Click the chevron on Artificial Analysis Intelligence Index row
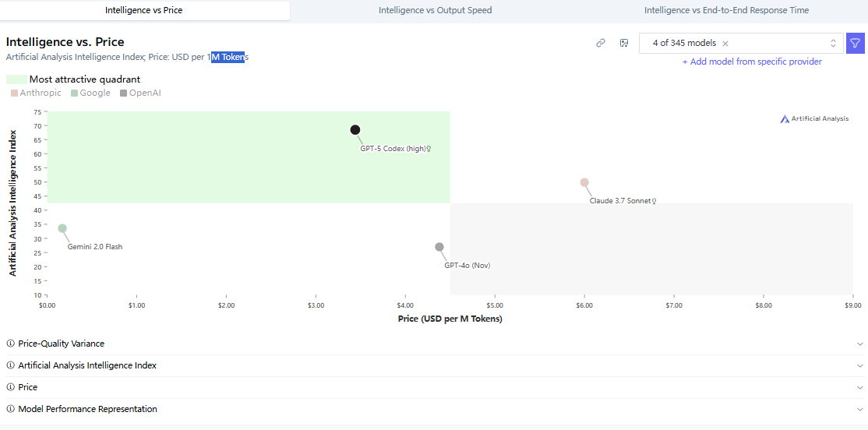 pos(859,366)
